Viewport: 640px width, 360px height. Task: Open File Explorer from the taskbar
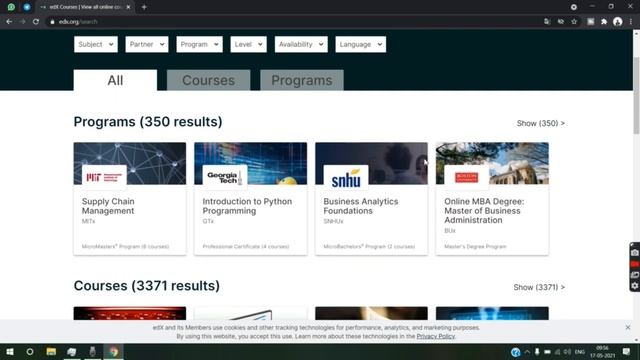(51, 351)
